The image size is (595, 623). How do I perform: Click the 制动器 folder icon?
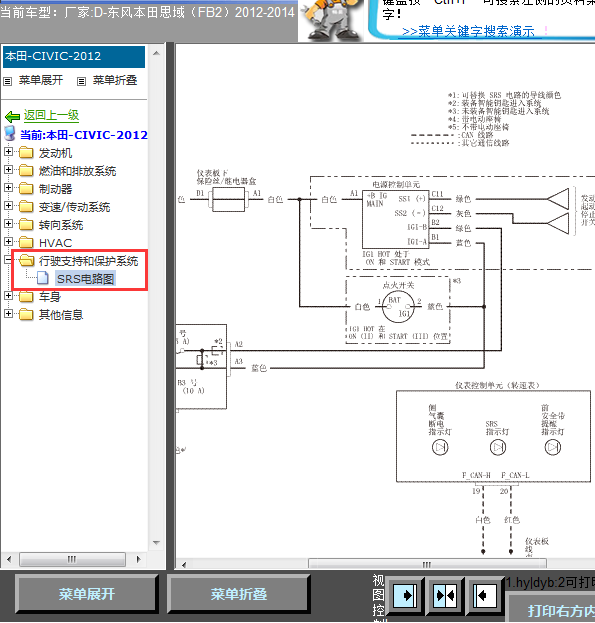(x=26, y=188)
